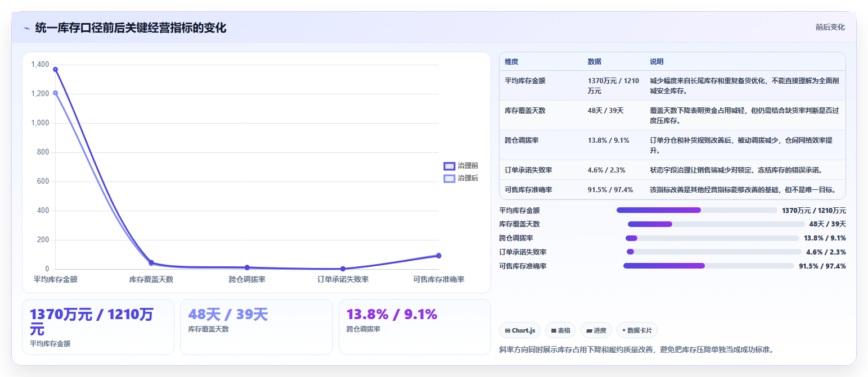Click the lightning icon beside the title
This screenshot has width=868, height=377.
(27, 28)
